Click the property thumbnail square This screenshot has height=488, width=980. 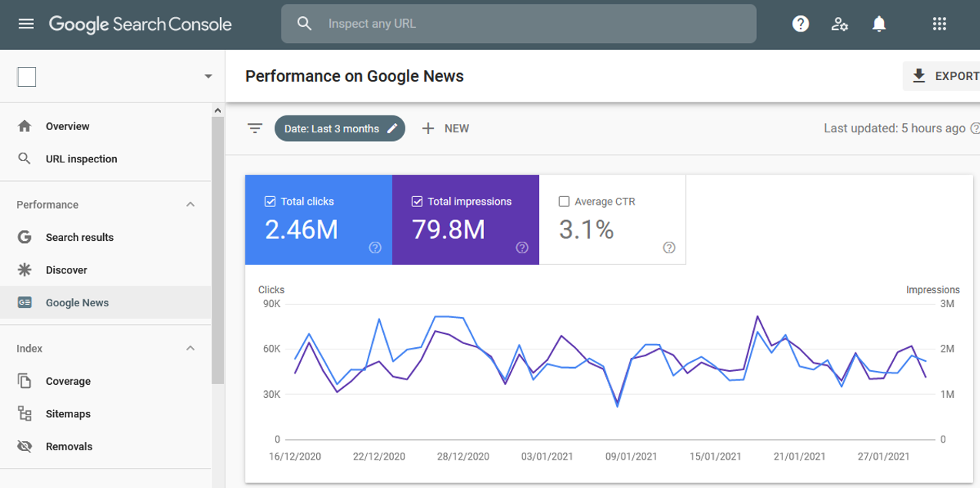[27, 77]
